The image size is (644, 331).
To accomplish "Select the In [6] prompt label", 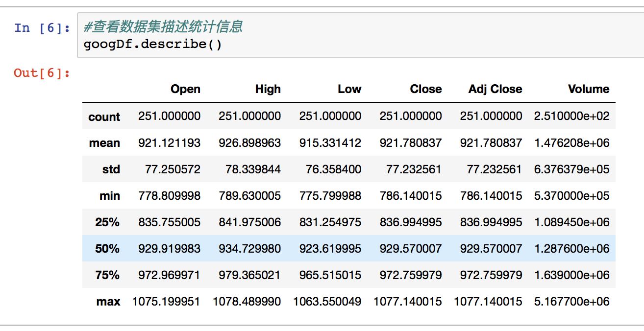I will coord(42,28).
